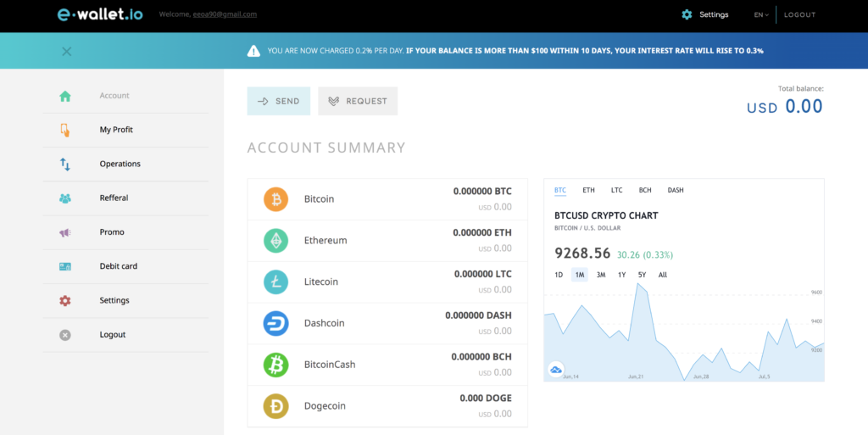
Task: Switch chart to the BTC tab
Action: [x=560, y=191]
